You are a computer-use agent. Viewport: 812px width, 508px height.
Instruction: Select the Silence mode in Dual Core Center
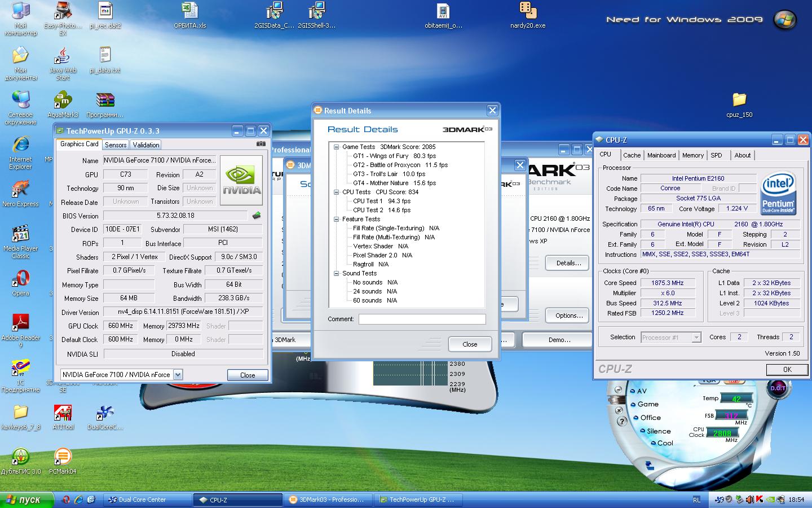655,431
